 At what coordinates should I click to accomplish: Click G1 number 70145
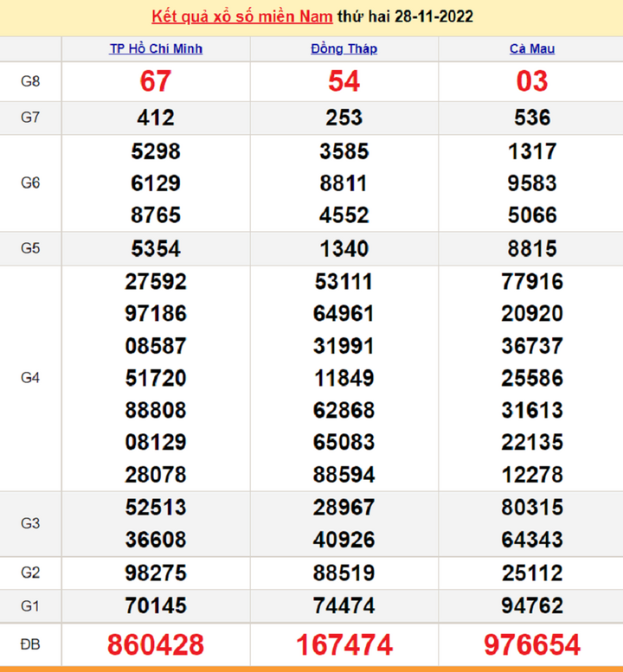tap(156, 606)
